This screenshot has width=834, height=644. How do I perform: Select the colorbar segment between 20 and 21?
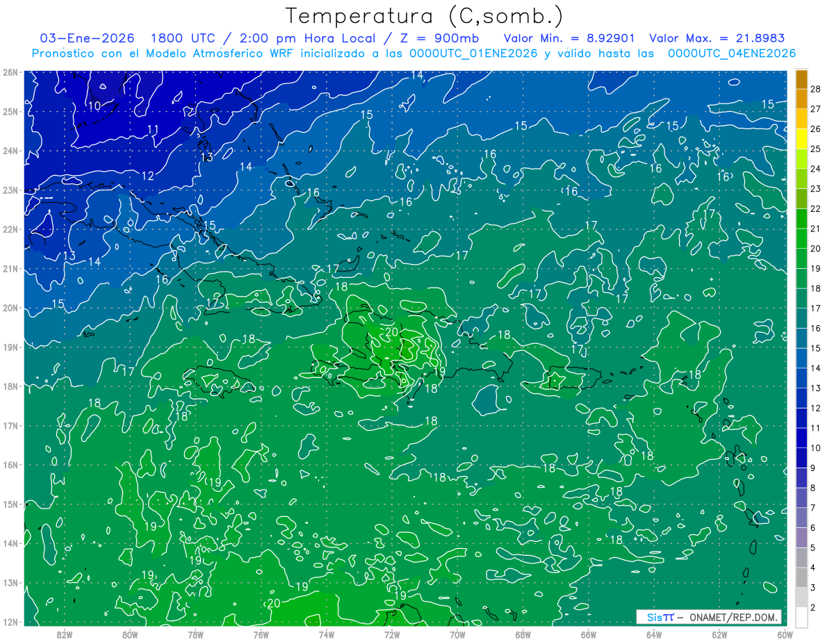(801, 238)
